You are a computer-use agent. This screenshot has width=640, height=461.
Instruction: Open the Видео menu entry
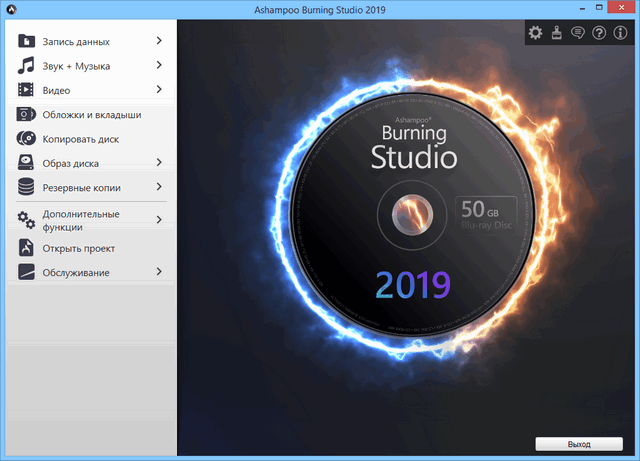click(56, 91)
